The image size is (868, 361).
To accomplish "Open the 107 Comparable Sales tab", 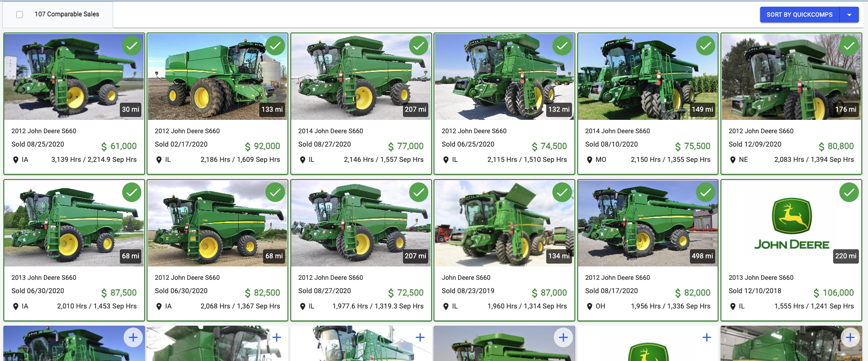I will click(58, 14).
